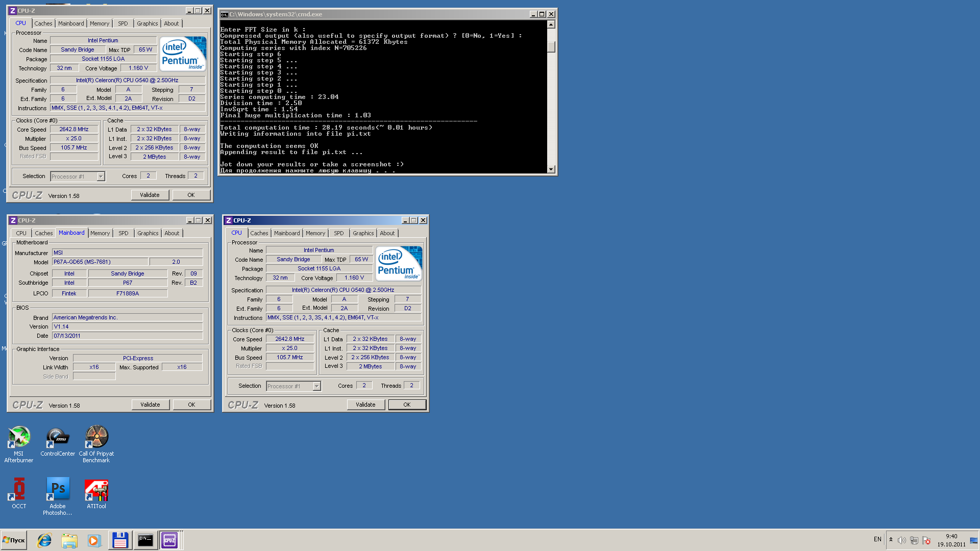Click 'Total computation time' line in cmd
Screen dimensions: 980x551
tap(326, 128)
